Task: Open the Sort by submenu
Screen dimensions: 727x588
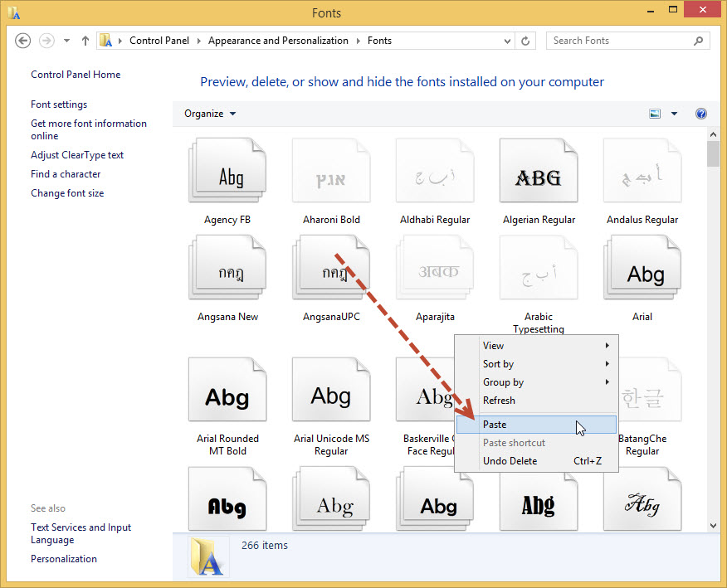Action: (498, 364)
